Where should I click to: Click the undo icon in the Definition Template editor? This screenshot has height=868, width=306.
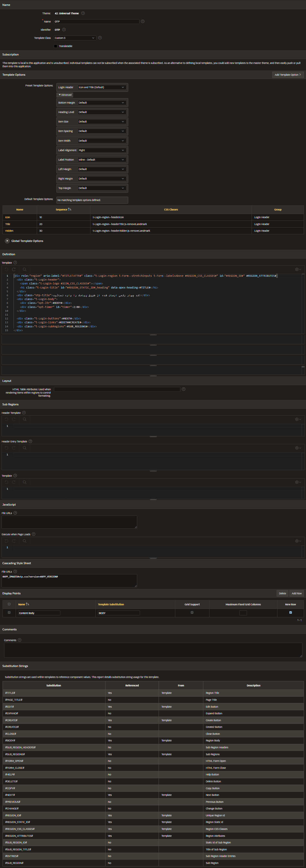click(x=6, y=269)
